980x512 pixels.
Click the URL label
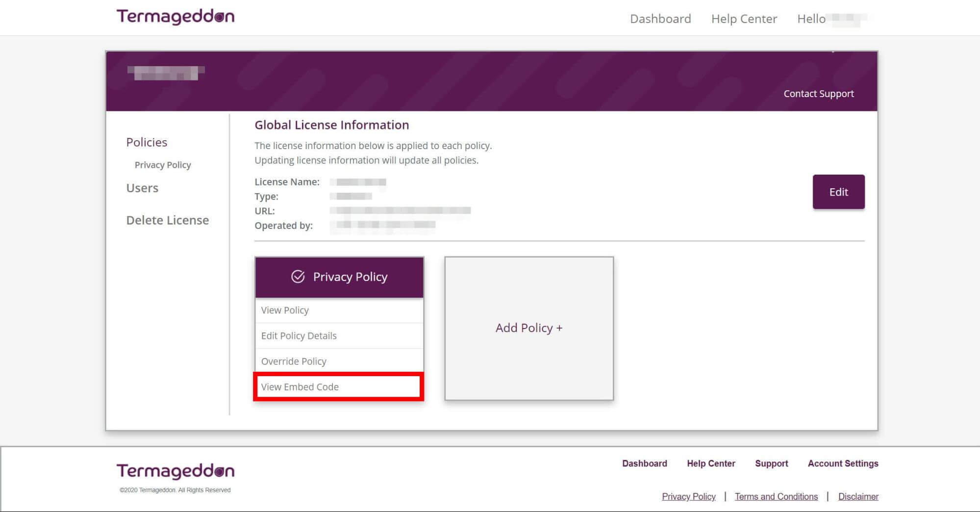click(265, 211)
